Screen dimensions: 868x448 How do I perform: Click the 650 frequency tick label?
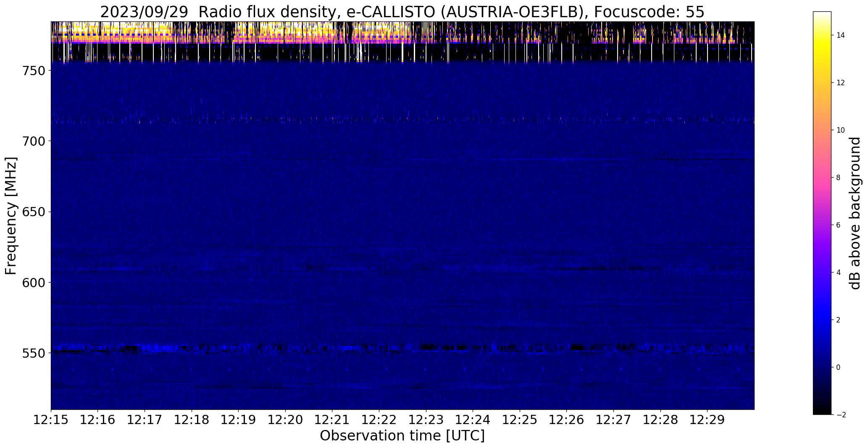pyautogui.click(x=33, y=212)
